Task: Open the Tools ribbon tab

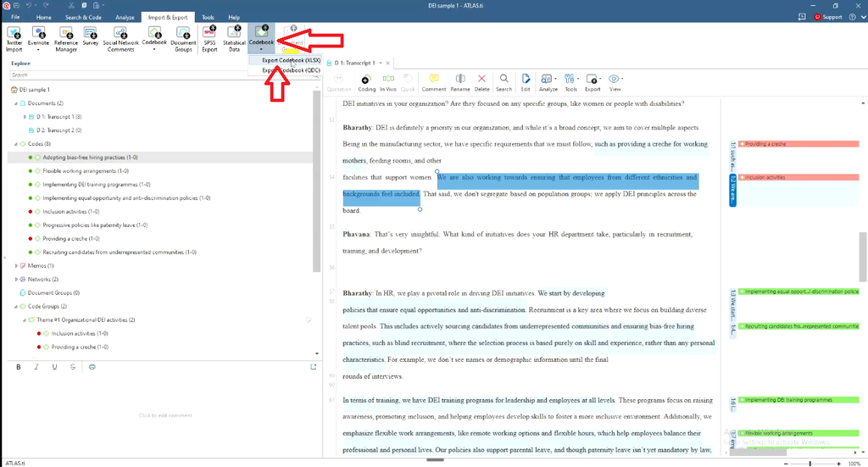Action: point(208,17)
